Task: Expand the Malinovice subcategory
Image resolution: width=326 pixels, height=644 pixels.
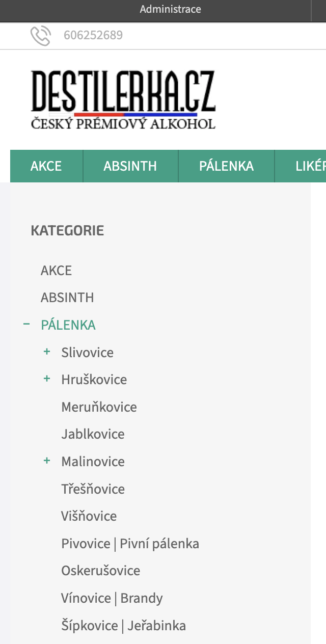Action: pos(47,461)
